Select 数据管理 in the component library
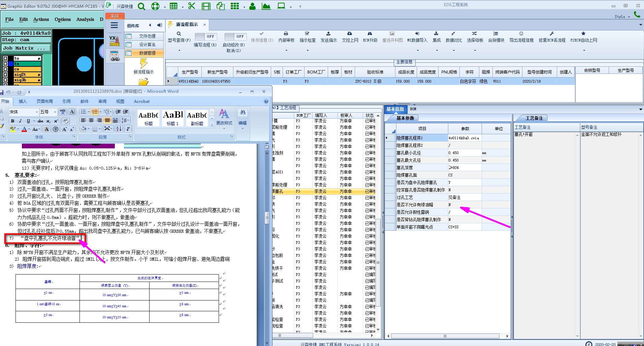Image resolution: width=644 pixels, height=346 pixels. pos(144,53)
